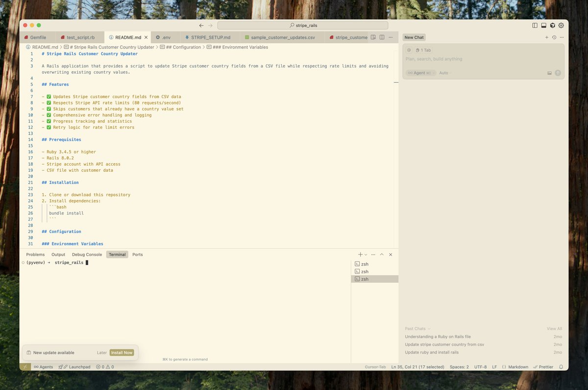
Task: Go forward with the right arrow
Action: tap(210, 25)
